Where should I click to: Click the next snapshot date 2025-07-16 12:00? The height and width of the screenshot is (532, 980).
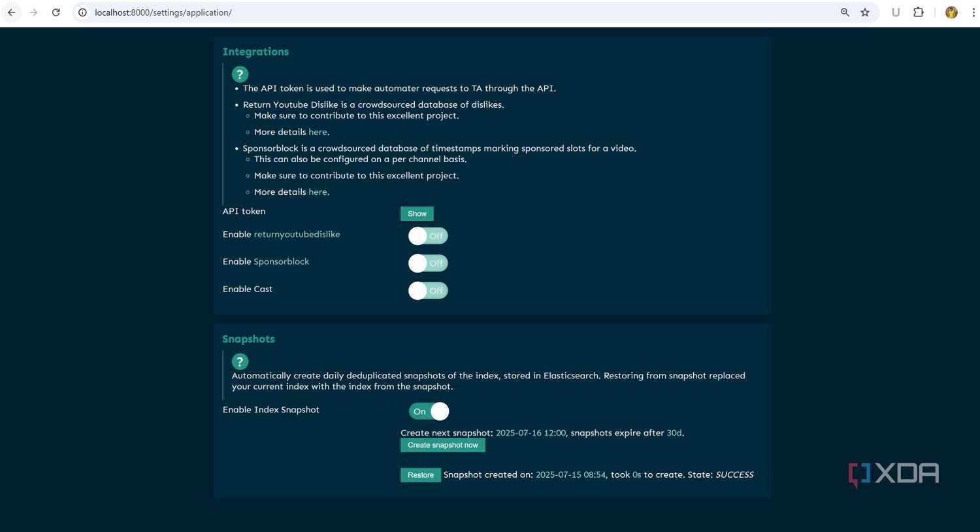pos(531,433)
